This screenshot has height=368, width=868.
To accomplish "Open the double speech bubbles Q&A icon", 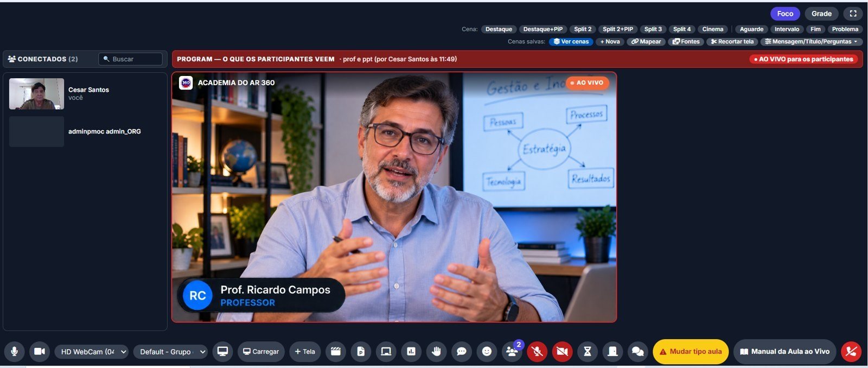I will click(x=638, y=352).
